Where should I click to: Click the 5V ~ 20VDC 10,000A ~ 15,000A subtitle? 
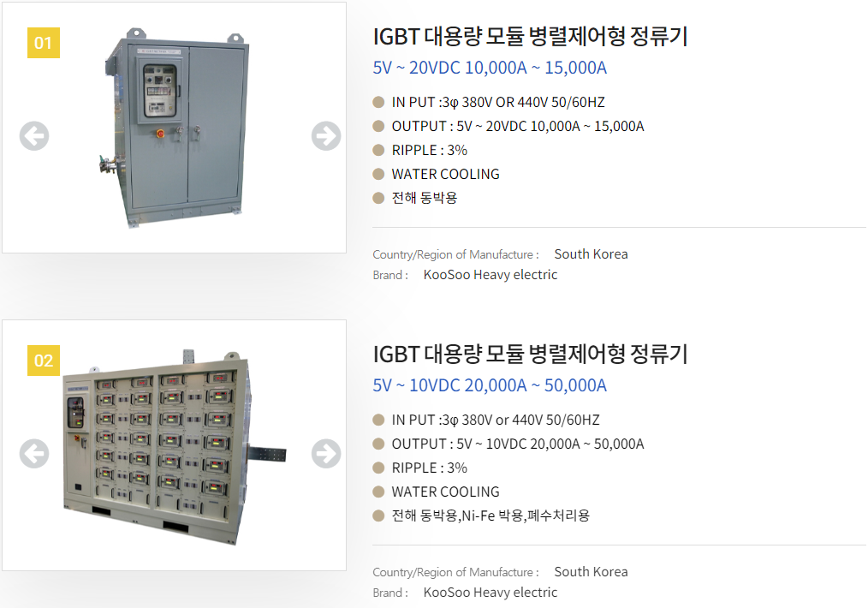[490, 69]
